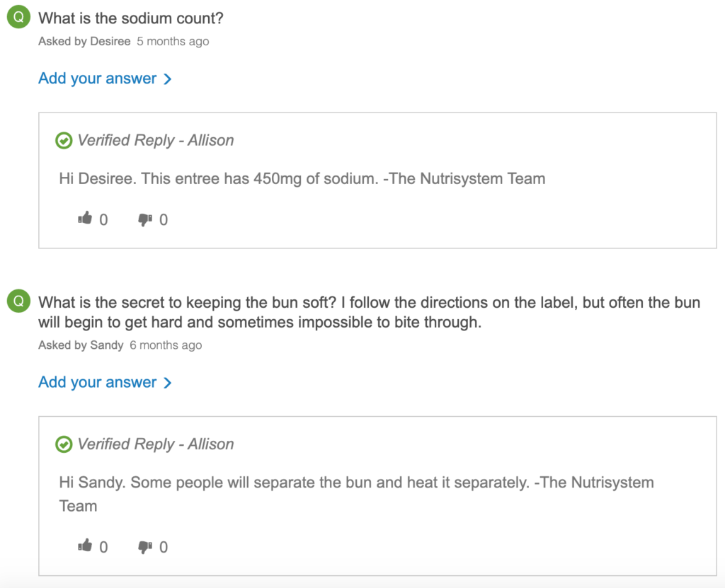Viewport: 725px width, 588px height.
Task: Click the verified checkmark on Desiree's reply
Action: 64,141
